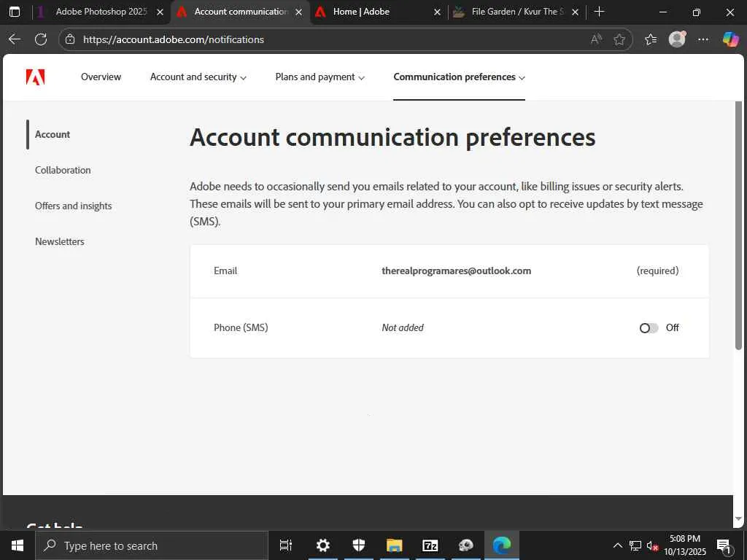Viewport: 747px width, 560px height.
Task: Open Windows Security shield on taskbar
Action: (359, 545)
